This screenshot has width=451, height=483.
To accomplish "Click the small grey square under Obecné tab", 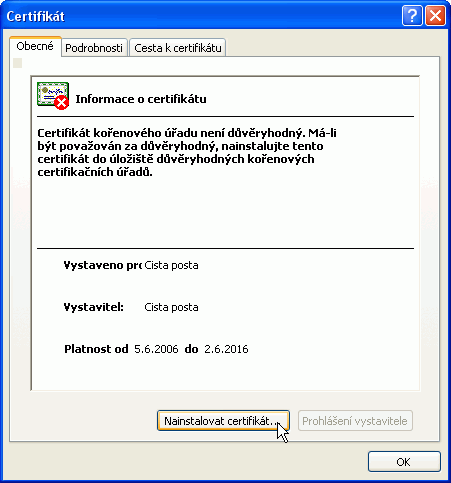I will (x=18, y=63).
